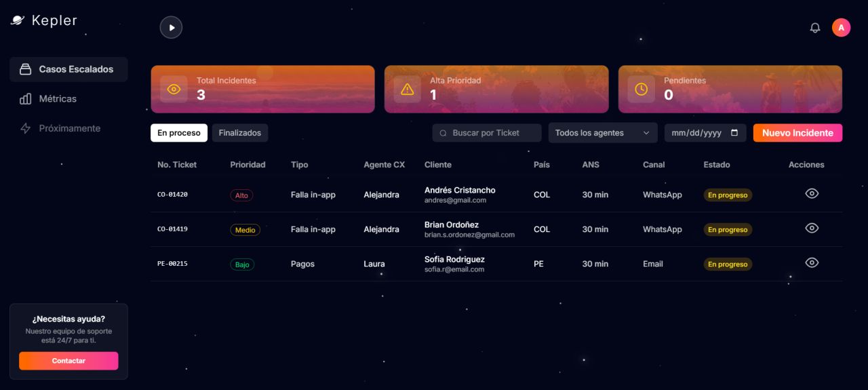Image resolution: width=868 pixels, height=390 pixels.
Task: Click the eye icon in Total Incidentes card
Action: coord(174,89)
